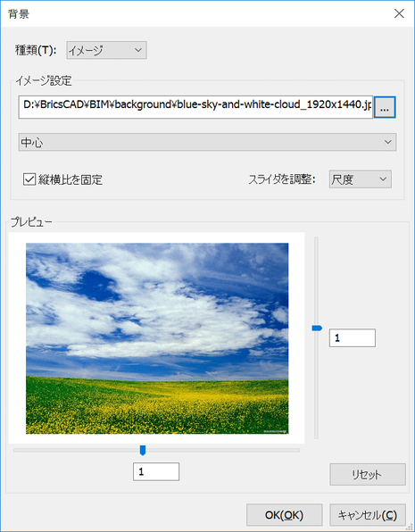Click the キャンセル(C) button

[x=368, y=515]
